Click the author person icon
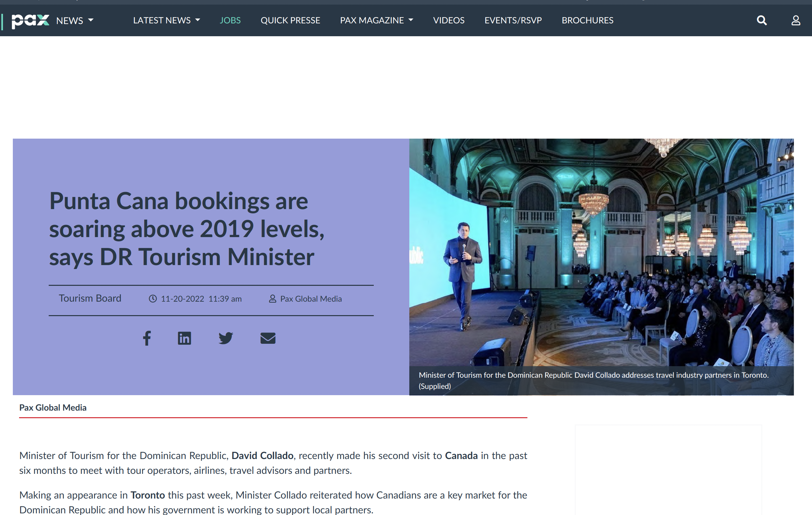 click(272, 299)
